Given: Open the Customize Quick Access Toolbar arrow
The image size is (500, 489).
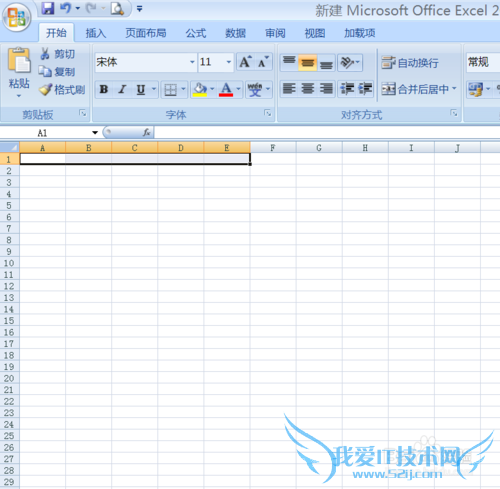Looking at the screenshot, I should click(x=140, y=9).
